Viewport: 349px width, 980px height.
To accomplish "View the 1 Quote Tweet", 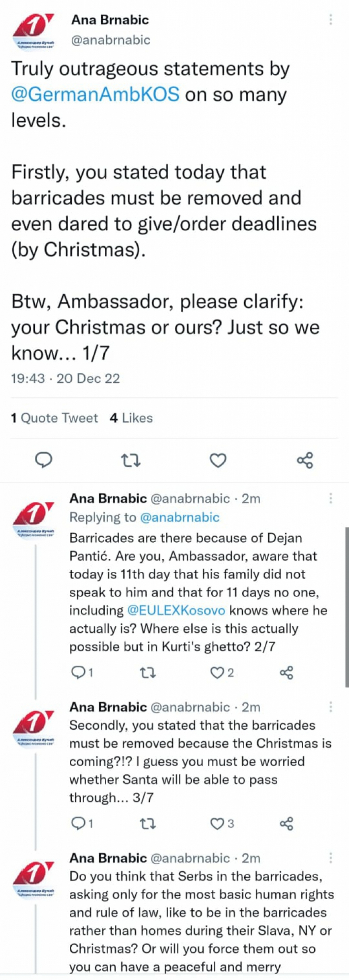I will click(x=53, y=418).
